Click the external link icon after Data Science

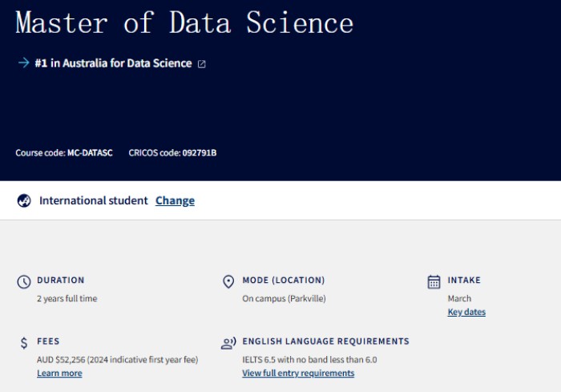pyautogui.click(x=201, y=64)
